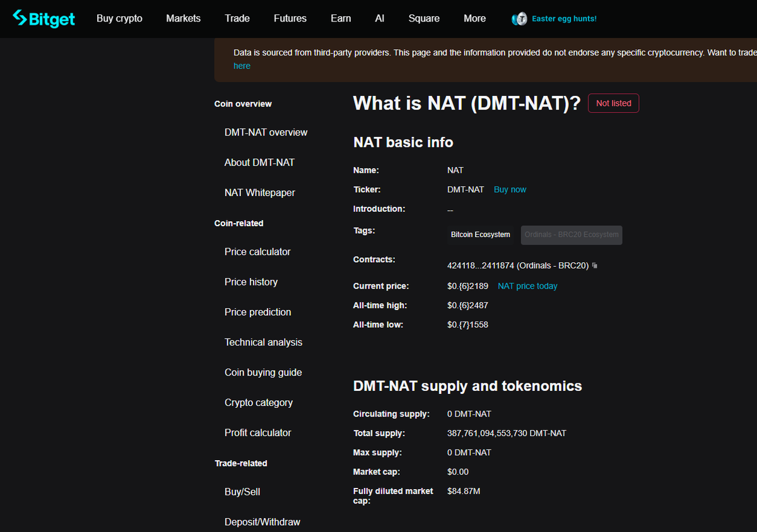Screen dimensions: 757x532
Task: Click the What is NAT (DMT-NAT)? title
Action: coord(467,103)
